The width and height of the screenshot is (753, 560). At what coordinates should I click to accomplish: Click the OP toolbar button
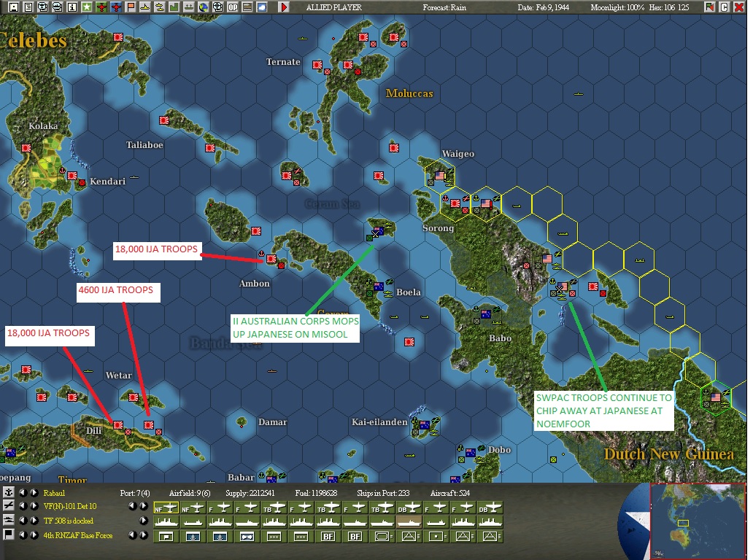pos(233,7)
